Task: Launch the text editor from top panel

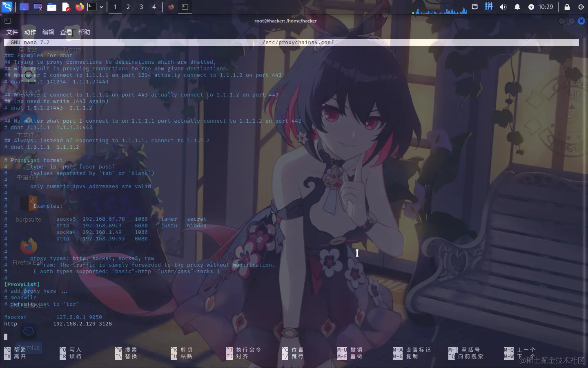Action: point(66,7)
